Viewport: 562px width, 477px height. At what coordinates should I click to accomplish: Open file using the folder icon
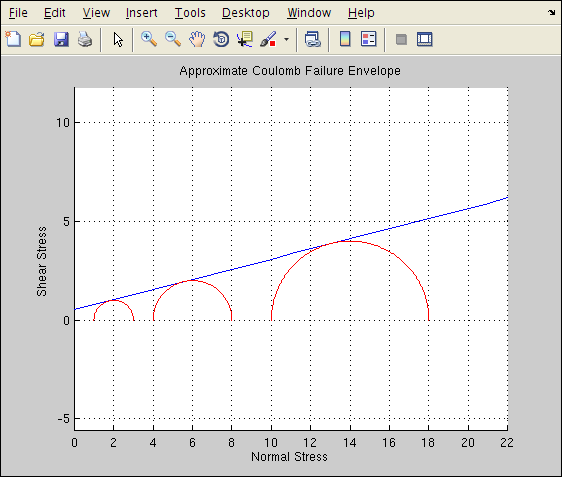click(37, 39)
